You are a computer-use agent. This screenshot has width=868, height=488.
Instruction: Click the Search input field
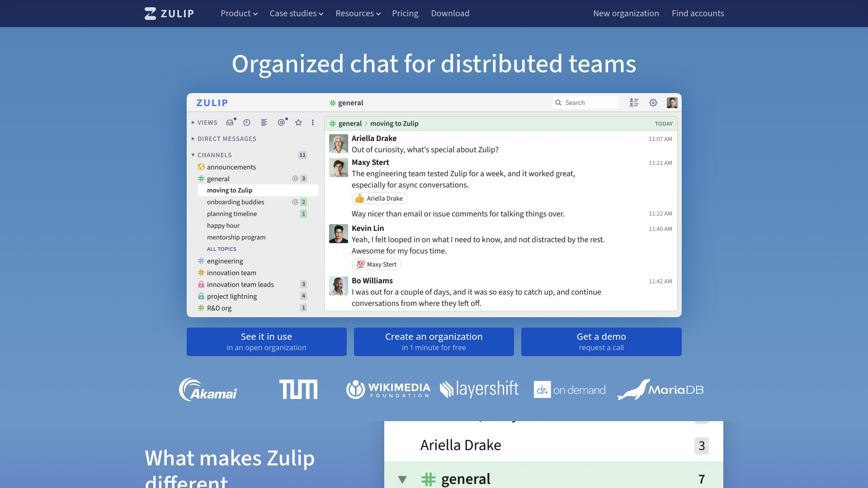pyautogui.click(x=585, y=103)
